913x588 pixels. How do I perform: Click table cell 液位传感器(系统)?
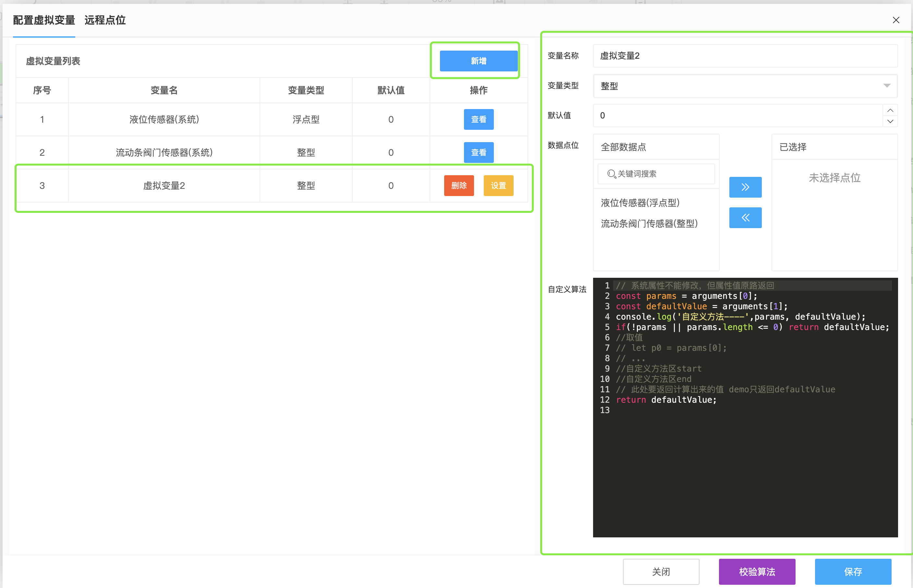[x=164, y=119]
